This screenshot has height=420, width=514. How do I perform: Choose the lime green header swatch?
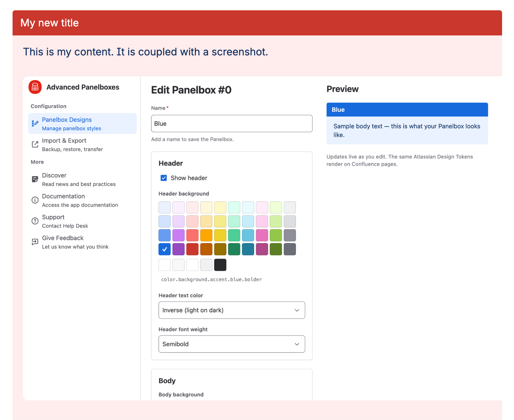[276, 235]
